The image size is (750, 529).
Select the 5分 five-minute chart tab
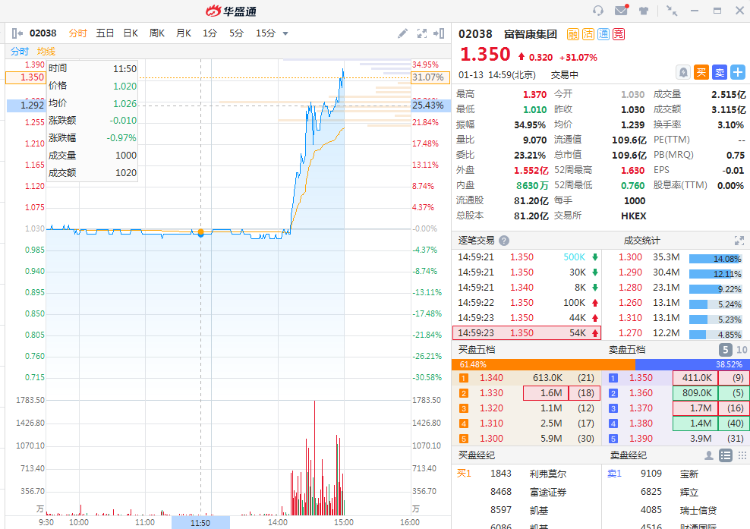point(236,33)
